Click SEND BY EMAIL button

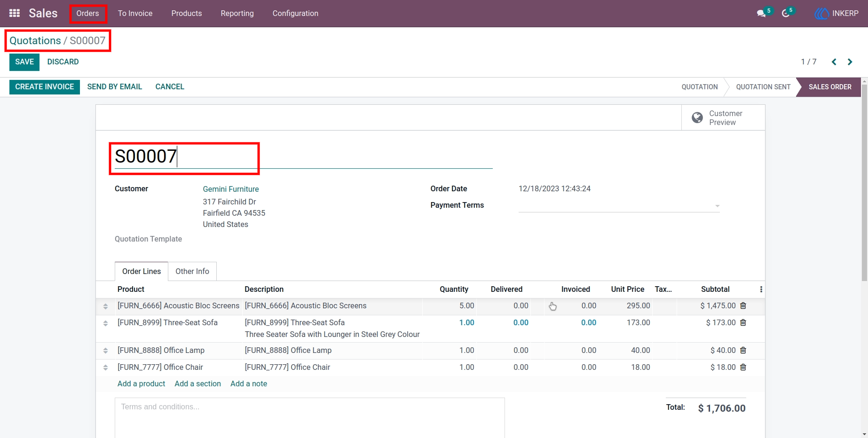[115, 87]
